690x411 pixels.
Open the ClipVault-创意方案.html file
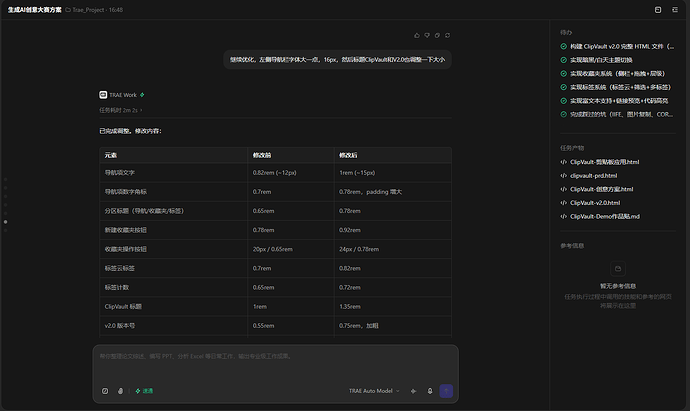pyautogui.click(x=602, y=189)
